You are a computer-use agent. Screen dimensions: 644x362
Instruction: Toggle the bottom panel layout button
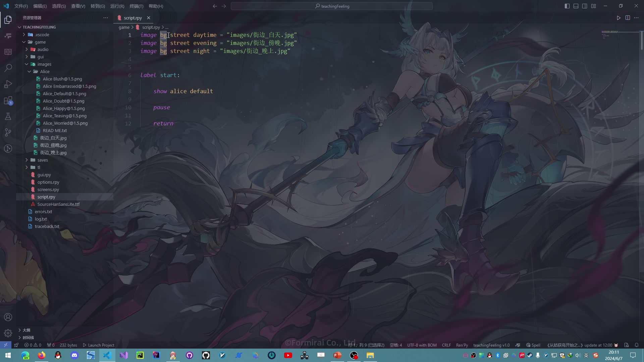(x=576, y=6)
